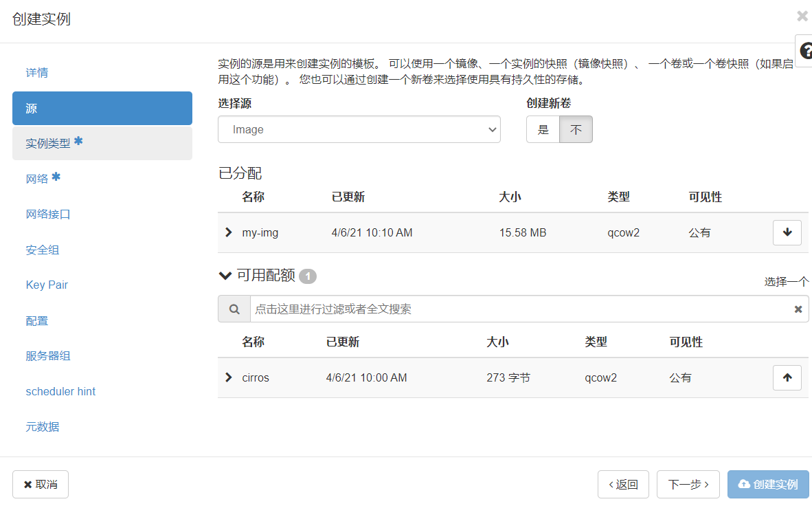Open the 网络 step
The height and width of the screenshot is (506, 812).
tap(37, 179)
